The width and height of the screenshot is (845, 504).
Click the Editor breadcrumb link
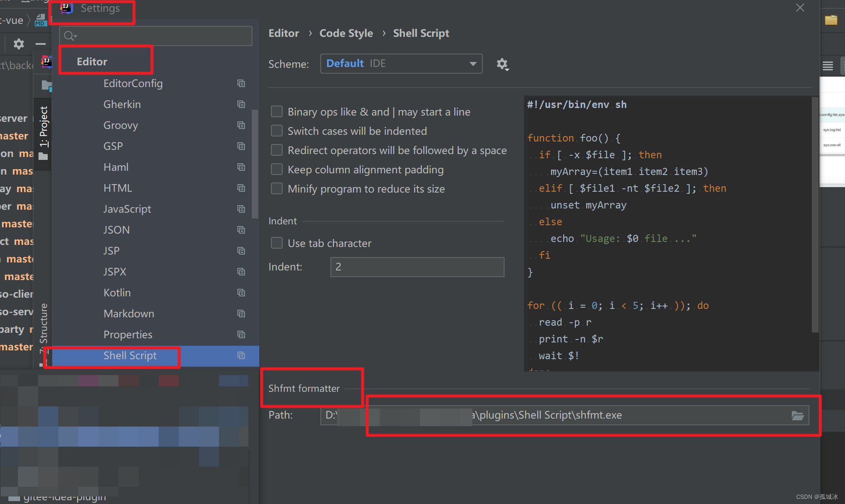[283, 33]
